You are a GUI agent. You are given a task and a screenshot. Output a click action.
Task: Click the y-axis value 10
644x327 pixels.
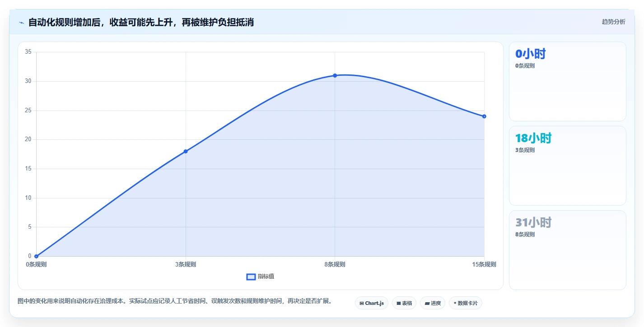coord(28,198)
